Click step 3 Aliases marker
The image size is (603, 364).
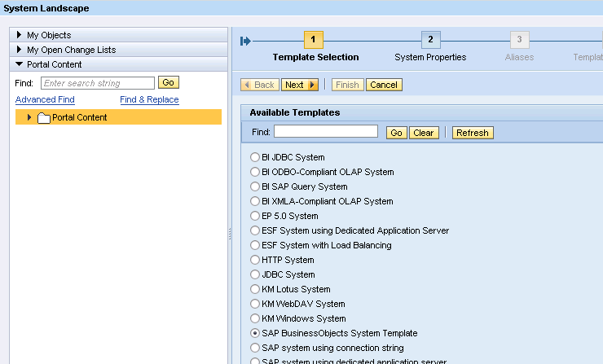coord(519,40)
